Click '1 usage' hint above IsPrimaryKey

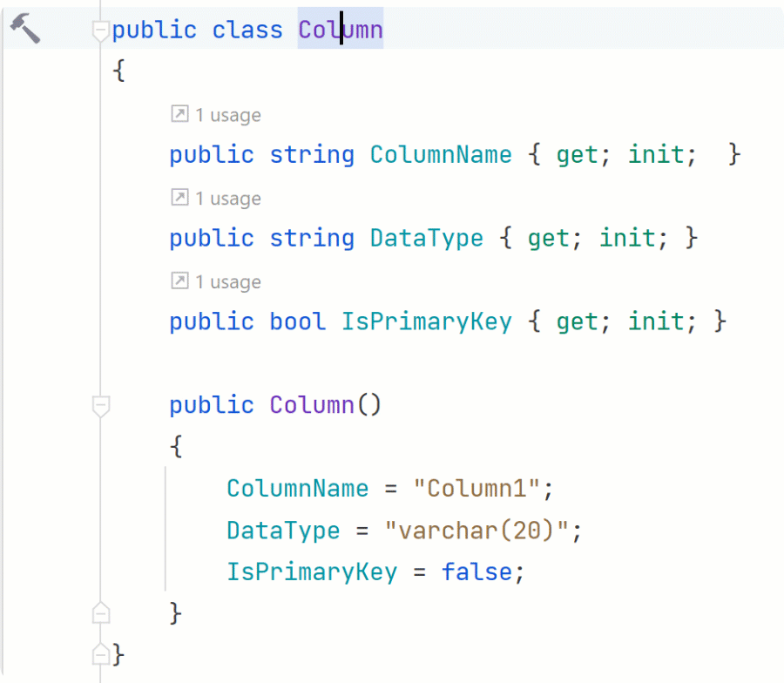click(x=228, y=282)
